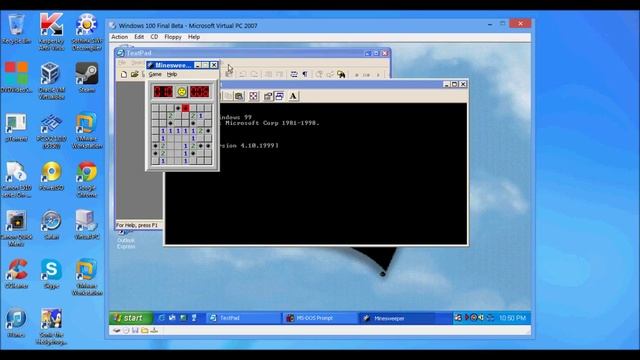
Task: Click the Find binoculars icon in TextPad
Action: [x=341, y=74]
